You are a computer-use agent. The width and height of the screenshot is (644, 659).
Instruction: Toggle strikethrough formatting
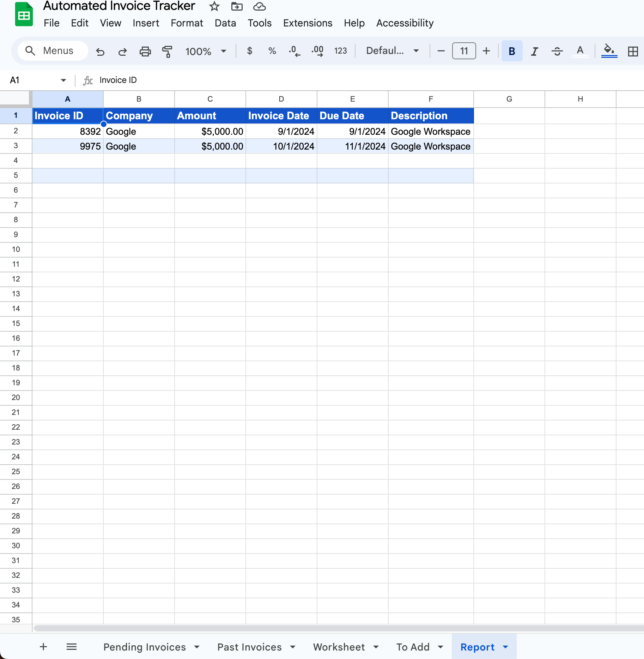pos(557,52)
